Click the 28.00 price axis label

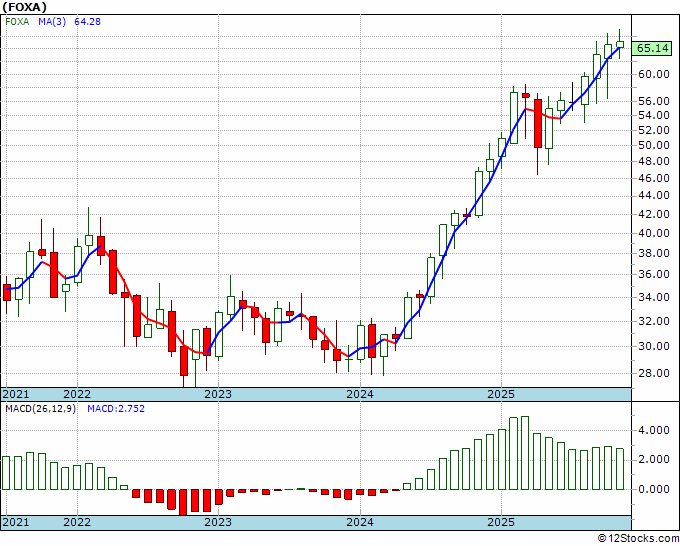(x=654, y=373)
